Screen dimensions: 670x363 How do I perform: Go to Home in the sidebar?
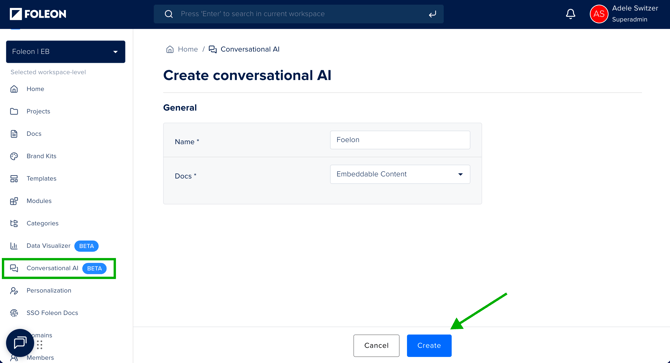point(35,89)
